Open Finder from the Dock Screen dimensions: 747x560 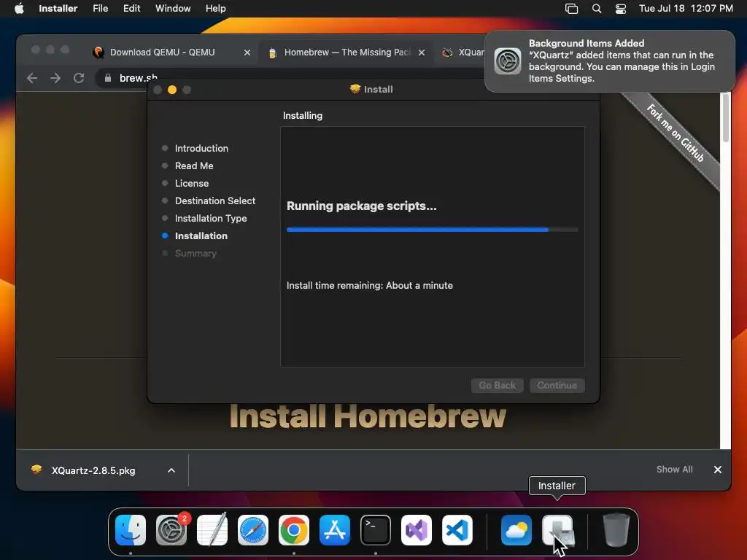[x=131, y=530]
